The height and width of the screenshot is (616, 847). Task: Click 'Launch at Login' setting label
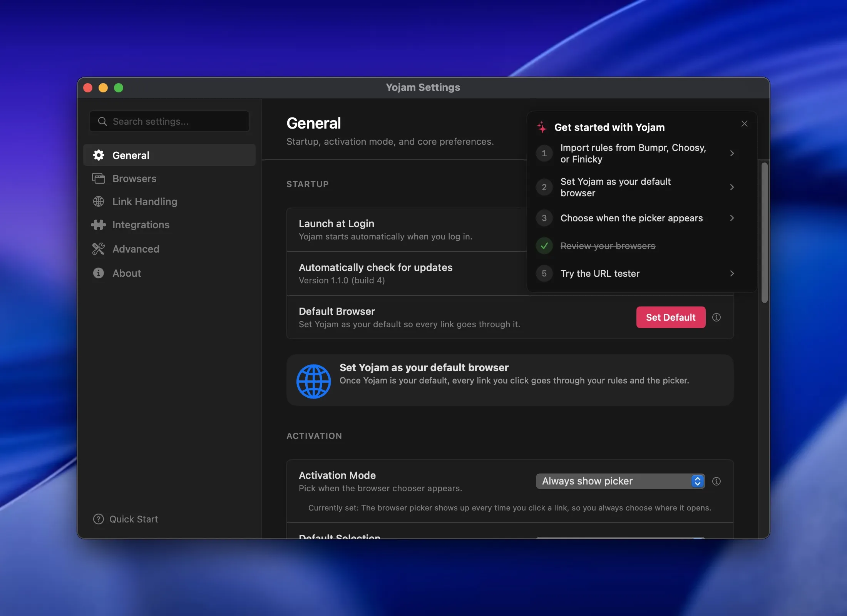coord(336,224)
